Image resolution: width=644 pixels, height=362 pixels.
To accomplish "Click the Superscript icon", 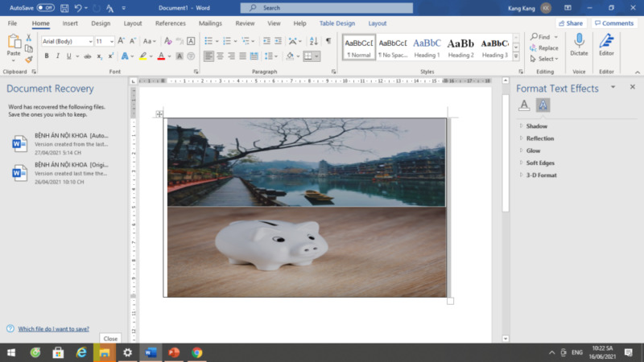I will pyautogui.click(x=111, y=56).
